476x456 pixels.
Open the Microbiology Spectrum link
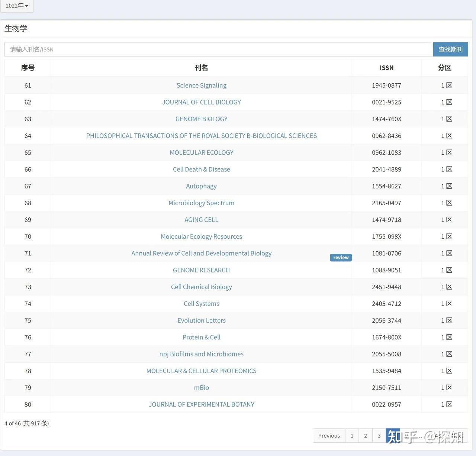(202, 203)
